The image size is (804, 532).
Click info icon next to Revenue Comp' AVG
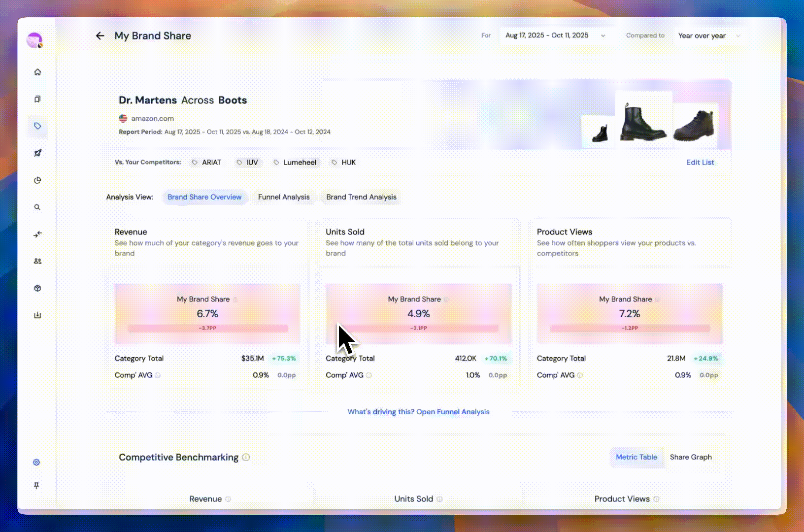(x=158, y=375)
